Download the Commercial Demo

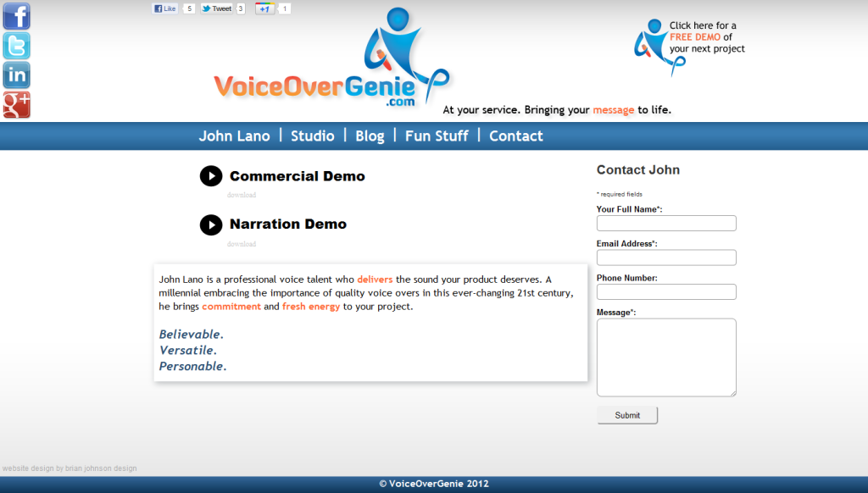[x=241, y=195]
